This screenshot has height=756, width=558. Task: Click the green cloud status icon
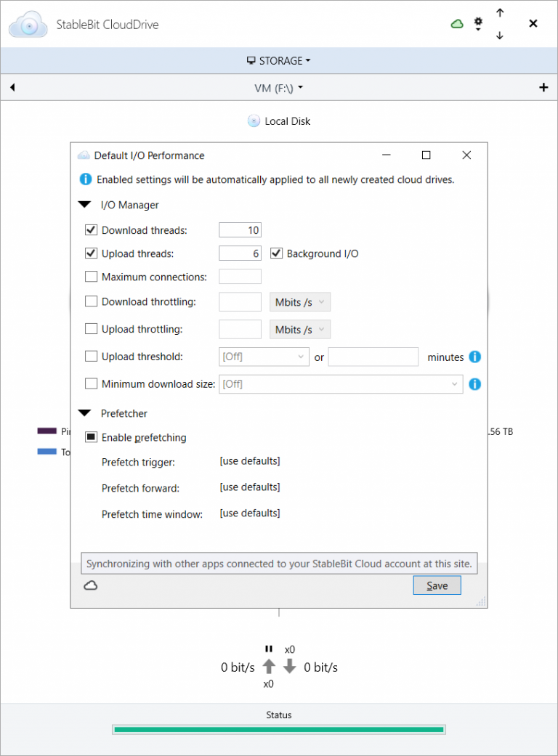point(457,24)
